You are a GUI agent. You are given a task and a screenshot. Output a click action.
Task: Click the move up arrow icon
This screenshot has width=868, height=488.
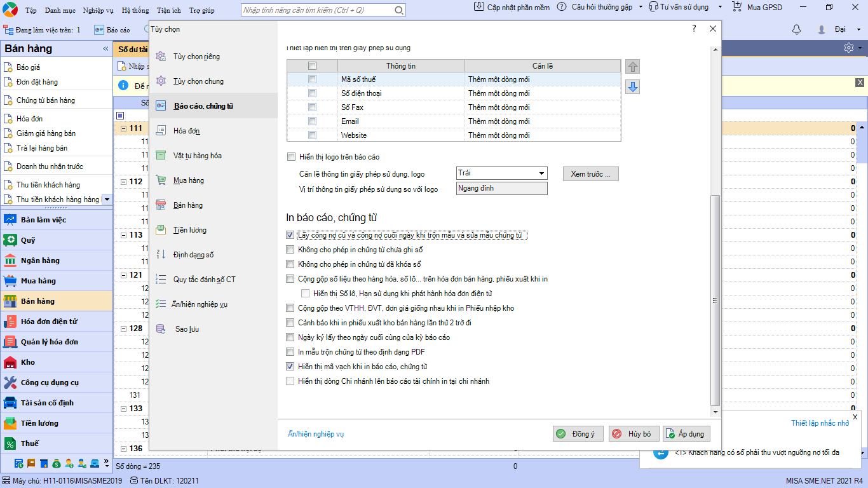(632, 67)
